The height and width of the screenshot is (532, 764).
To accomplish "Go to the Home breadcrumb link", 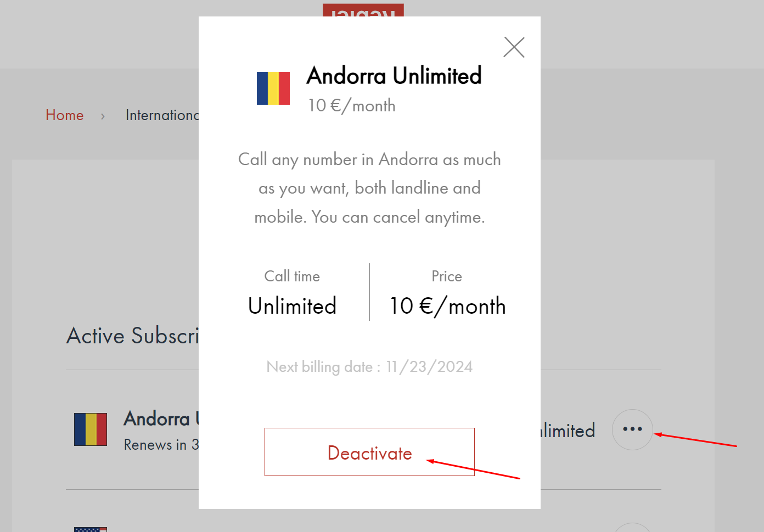I will point(65,115).
